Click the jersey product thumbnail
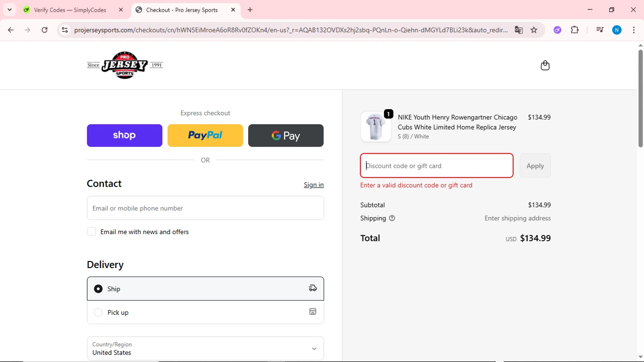Screen dimensions: 644x362 click(x=376, y=127)
